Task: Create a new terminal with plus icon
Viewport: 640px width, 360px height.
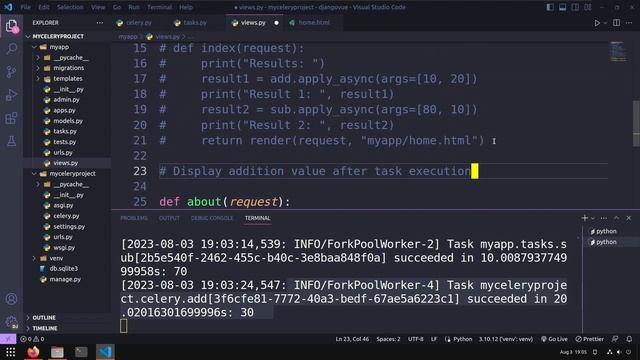Action: tap(584, 218)
